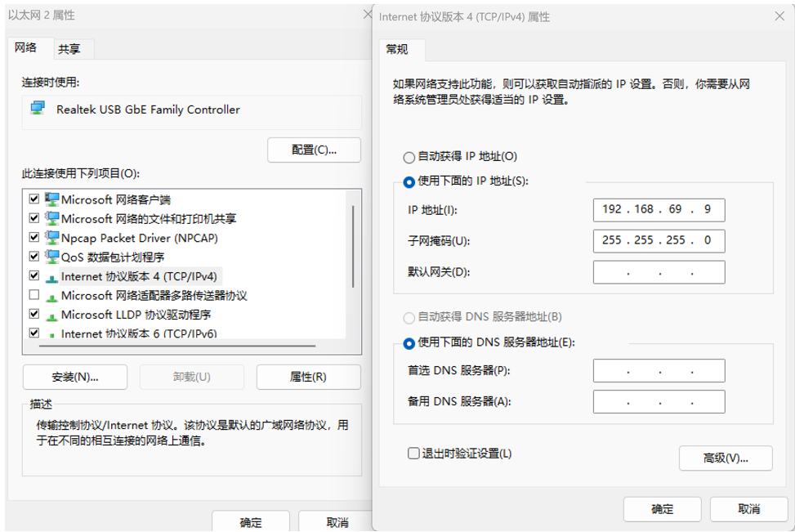The width and height of the screenshot is (795, 532).
Task: Close the TCP/IPv4 属性 dialog
Action: pyautogui.click(x=779, y=16)
